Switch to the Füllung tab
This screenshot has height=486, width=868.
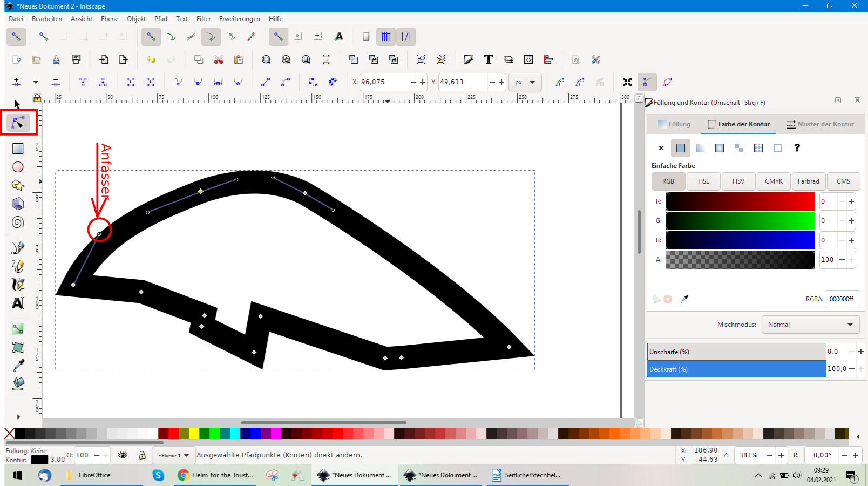674,124
